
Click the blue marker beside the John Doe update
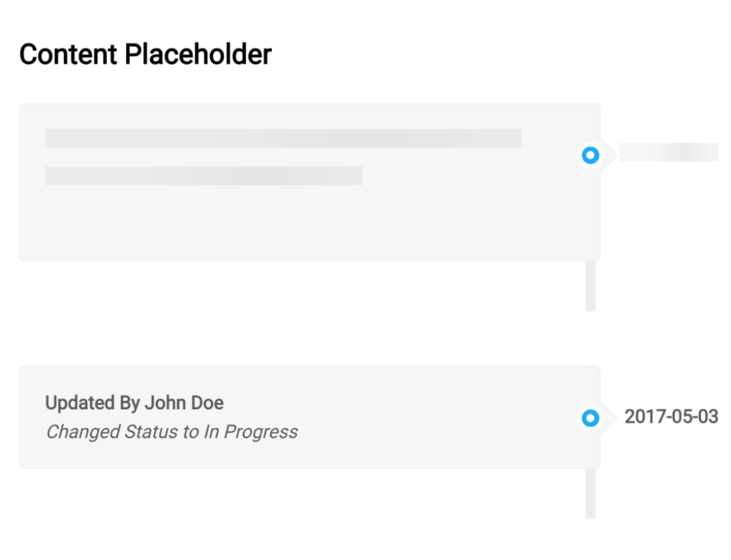coord(590,417)
